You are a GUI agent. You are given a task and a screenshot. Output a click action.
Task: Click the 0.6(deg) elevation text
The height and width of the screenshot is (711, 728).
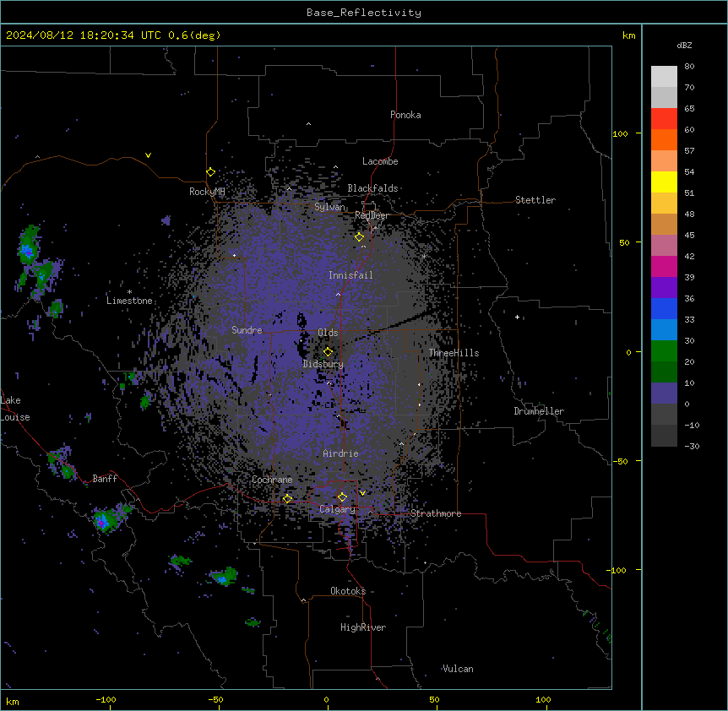(194, 35)
